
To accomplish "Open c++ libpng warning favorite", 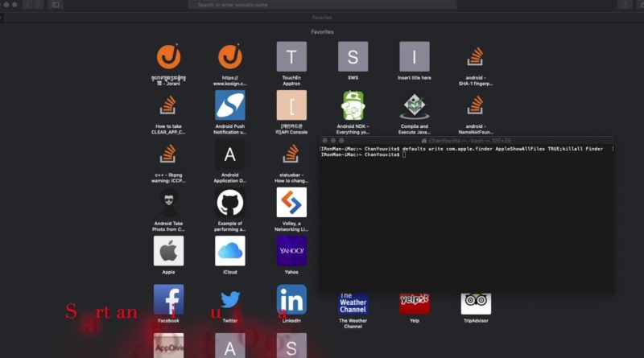I will [168, 154].
